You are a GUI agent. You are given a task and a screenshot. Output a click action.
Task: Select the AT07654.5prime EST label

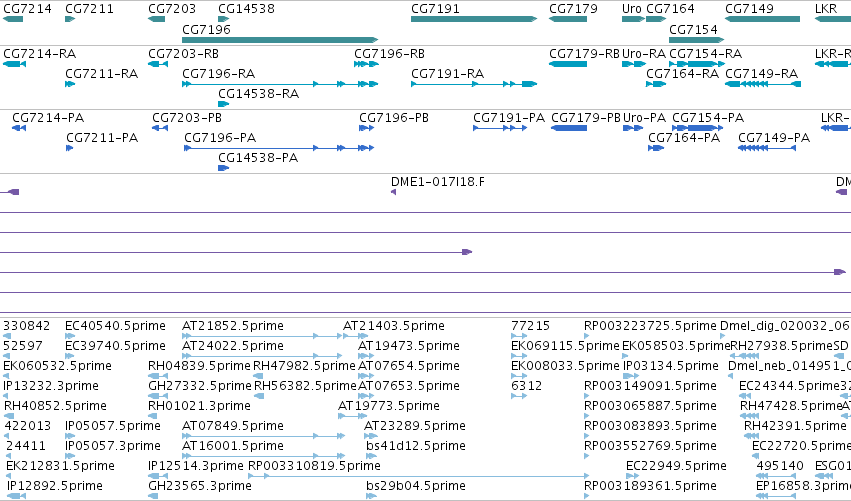(x=409, y=366)
